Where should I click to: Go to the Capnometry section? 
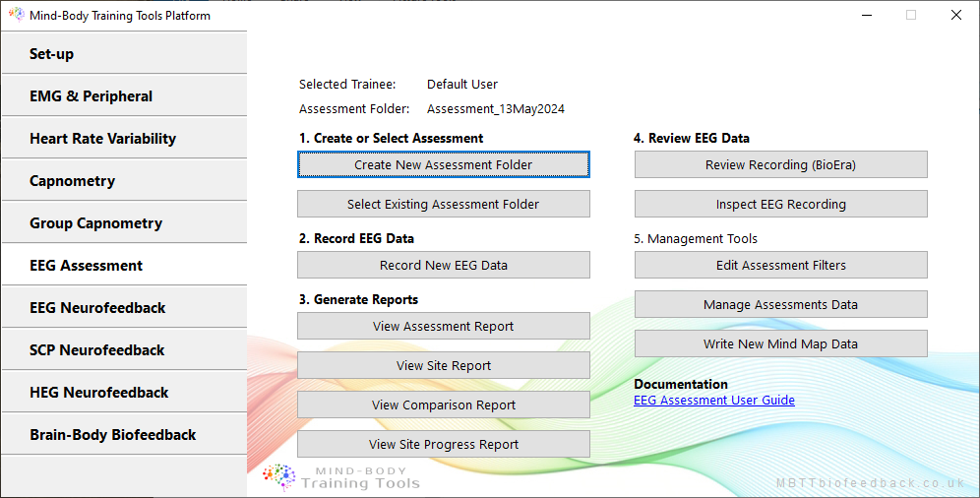tap(124, 180)
